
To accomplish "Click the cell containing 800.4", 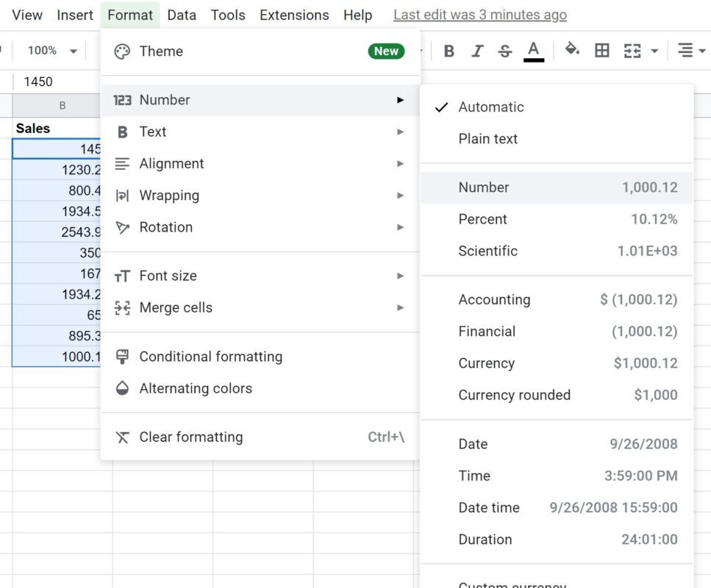I will pyautogui.click(x=57, y=190).
